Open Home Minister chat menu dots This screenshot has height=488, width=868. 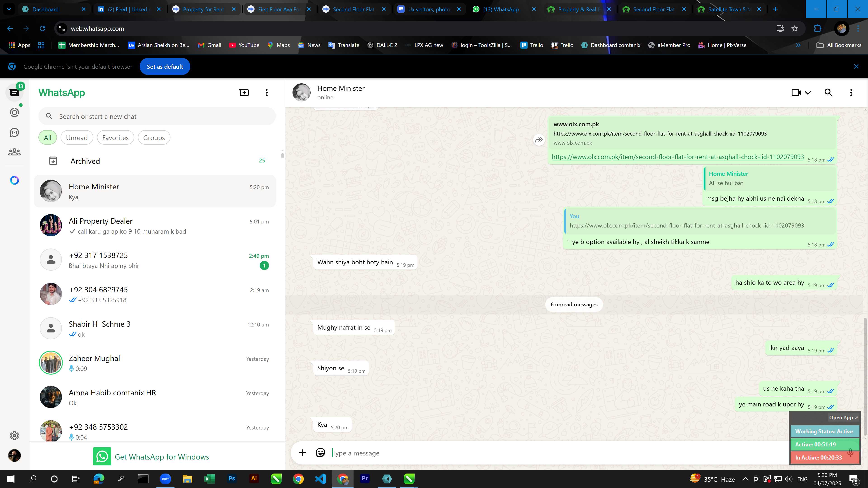851,93
